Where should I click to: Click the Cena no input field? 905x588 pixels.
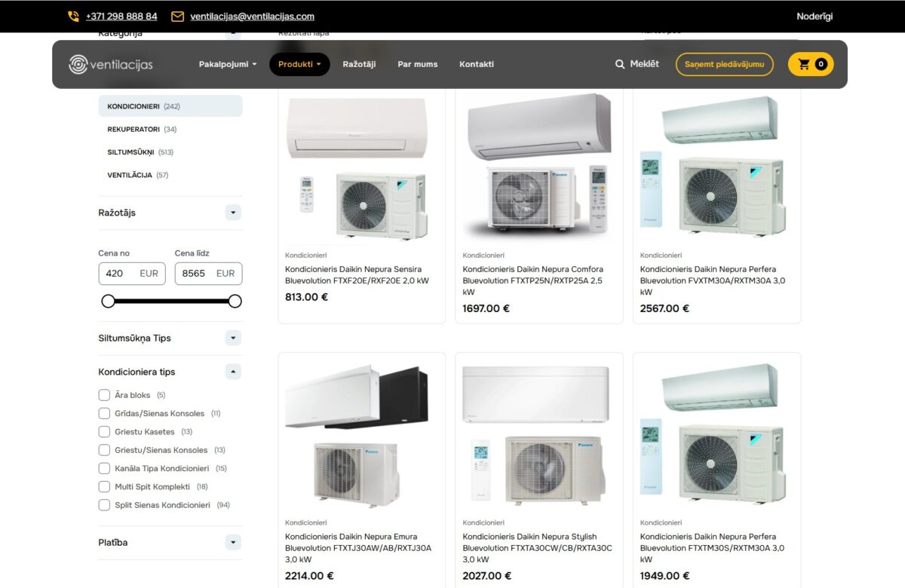click(132, 274)
